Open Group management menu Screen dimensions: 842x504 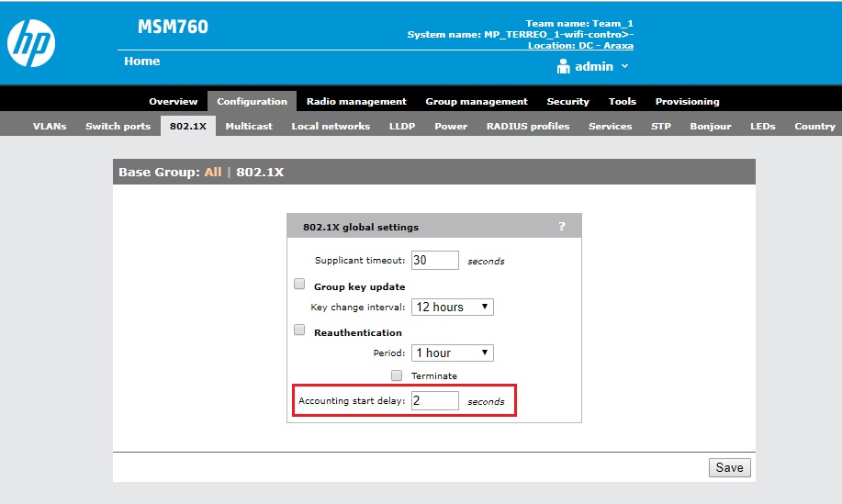point(477,102)
